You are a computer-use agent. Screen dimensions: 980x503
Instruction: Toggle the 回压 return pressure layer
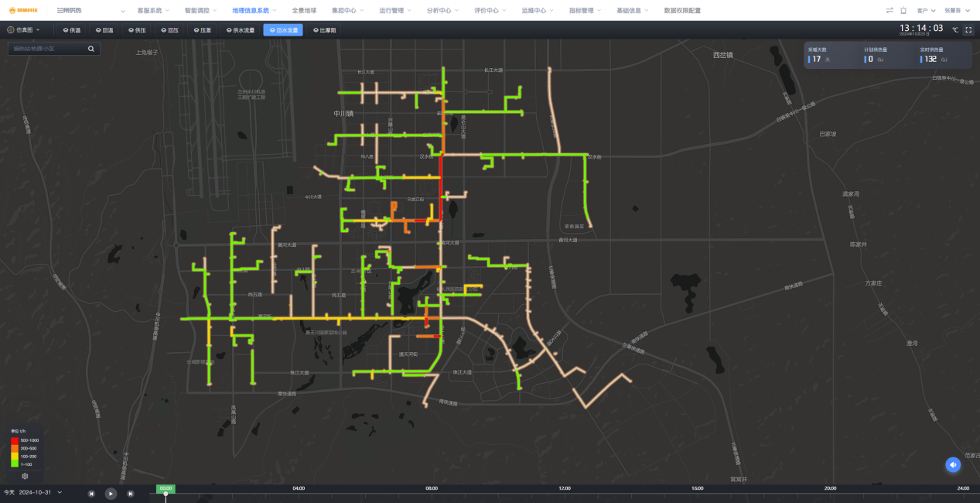pyautogui.click(x=169, y=30)
